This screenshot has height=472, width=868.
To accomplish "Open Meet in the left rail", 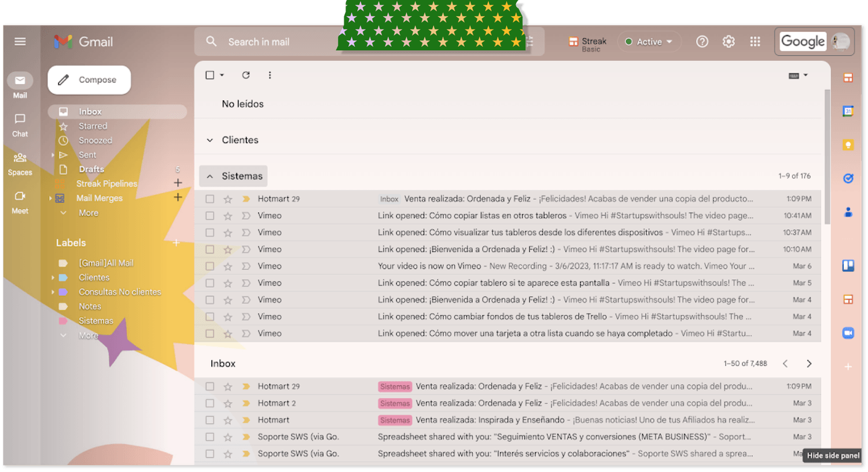I will tap(20, 202).
